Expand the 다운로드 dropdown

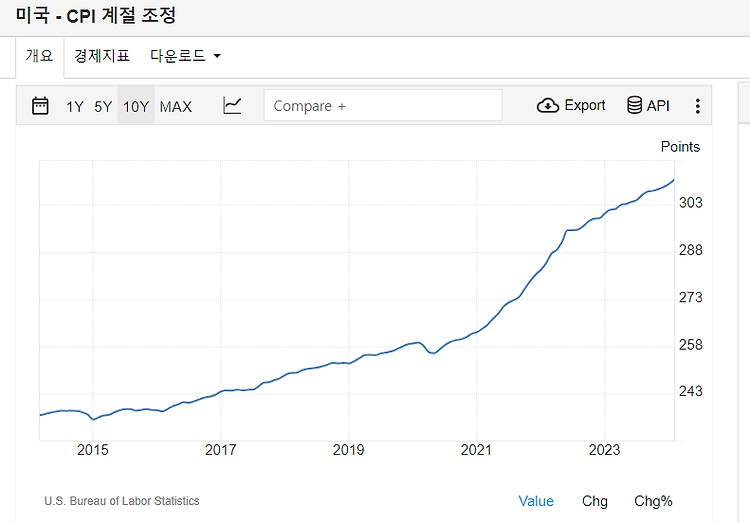[x=185, y=56]
